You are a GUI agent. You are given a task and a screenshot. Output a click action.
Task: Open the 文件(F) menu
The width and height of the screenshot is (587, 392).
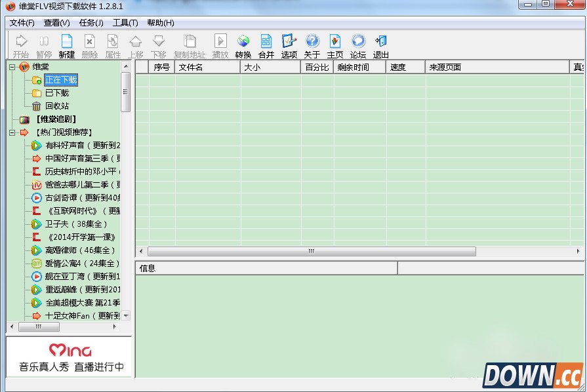(21, 23)
